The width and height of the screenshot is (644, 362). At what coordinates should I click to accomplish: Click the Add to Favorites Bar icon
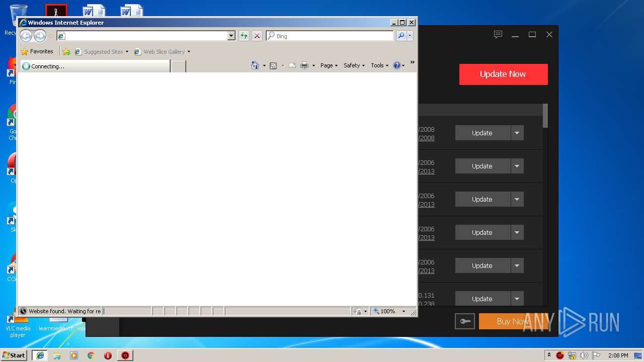click(x=66, y=51)
